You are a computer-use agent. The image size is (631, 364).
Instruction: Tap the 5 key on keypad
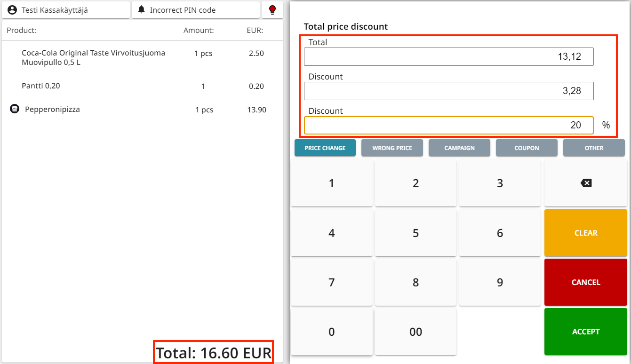click(x=415, y=233)
